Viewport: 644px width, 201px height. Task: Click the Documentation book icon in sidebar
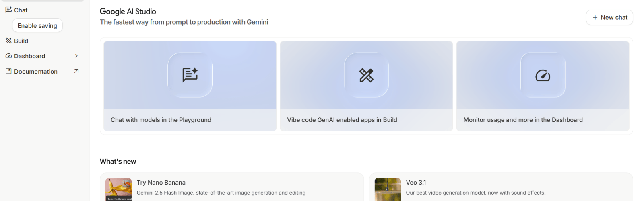pos(8,71)
